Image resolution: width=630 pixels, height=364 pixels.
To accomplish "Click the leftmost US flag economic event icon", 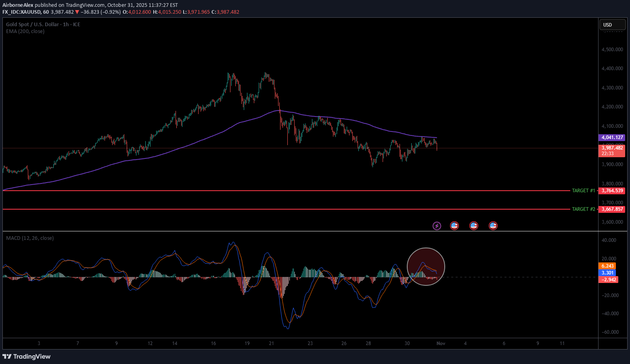I will (x=454, y=226).
